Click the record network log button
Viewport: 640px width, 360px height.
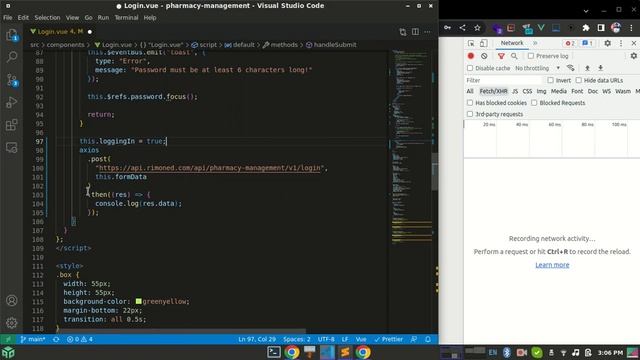[x=471, y=56]
